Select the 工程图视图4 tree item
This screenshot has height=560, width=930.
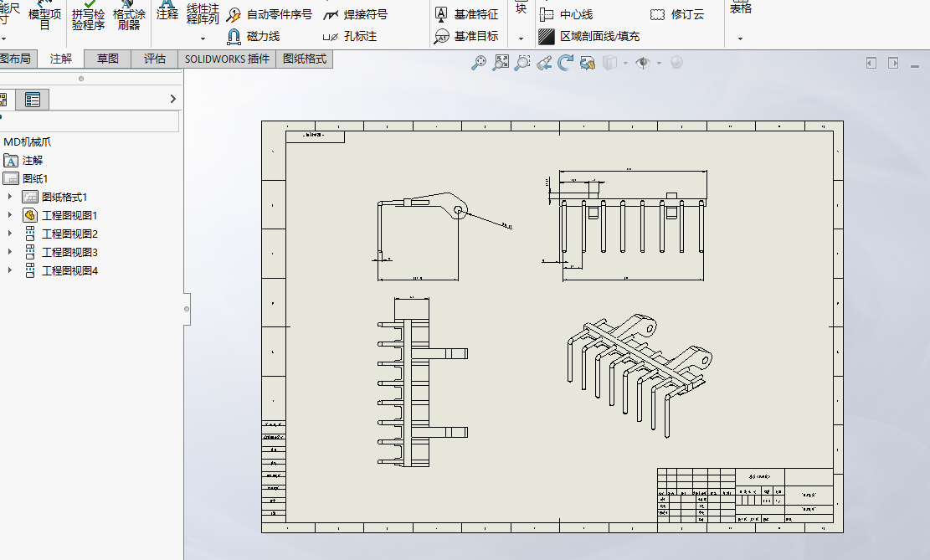pyautogui.click(x=60, y=270)
